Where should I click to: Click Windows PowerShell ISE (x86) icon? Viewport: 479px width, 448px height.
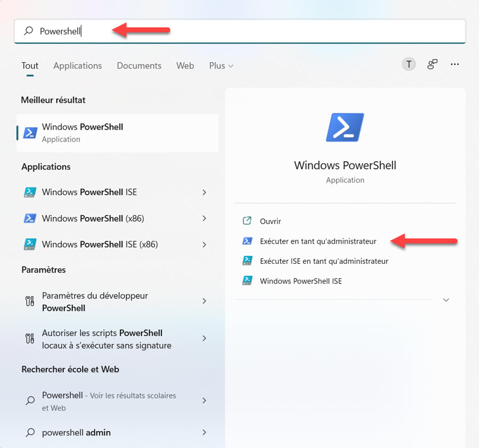click(30, 244)
